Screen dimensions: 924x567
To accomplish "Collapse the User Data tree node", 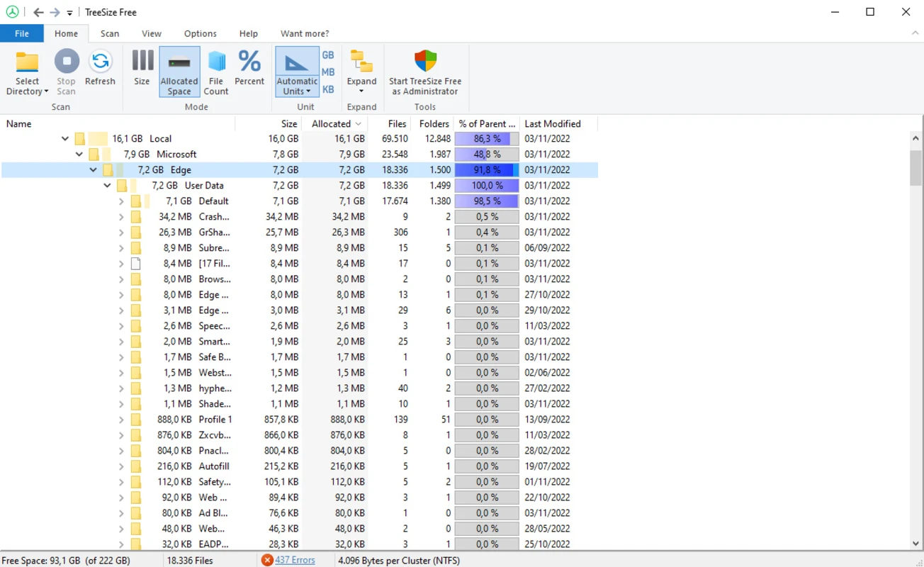I will click(x=107, y=185).
